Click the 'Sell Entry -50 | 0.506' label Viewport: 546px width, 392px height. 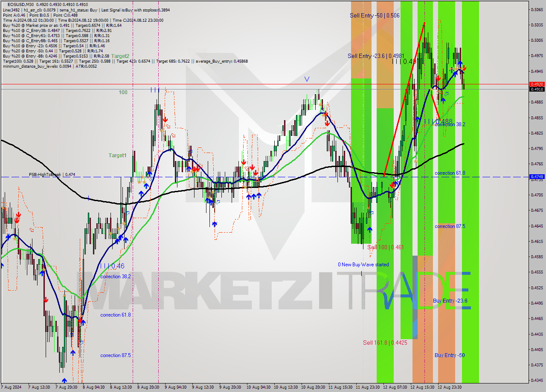coord(375,15)
